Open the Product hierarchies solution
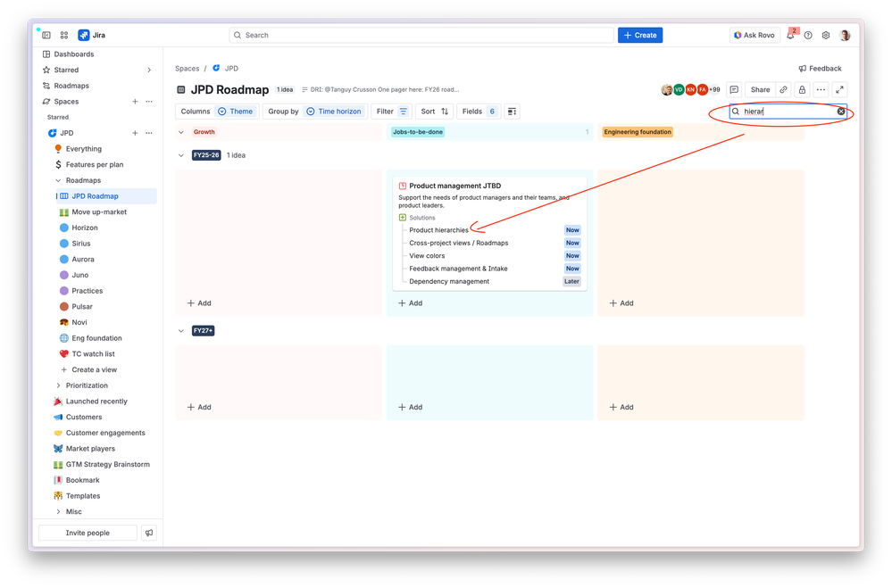This screenshot has height=588, width=892. click(438, 230)
